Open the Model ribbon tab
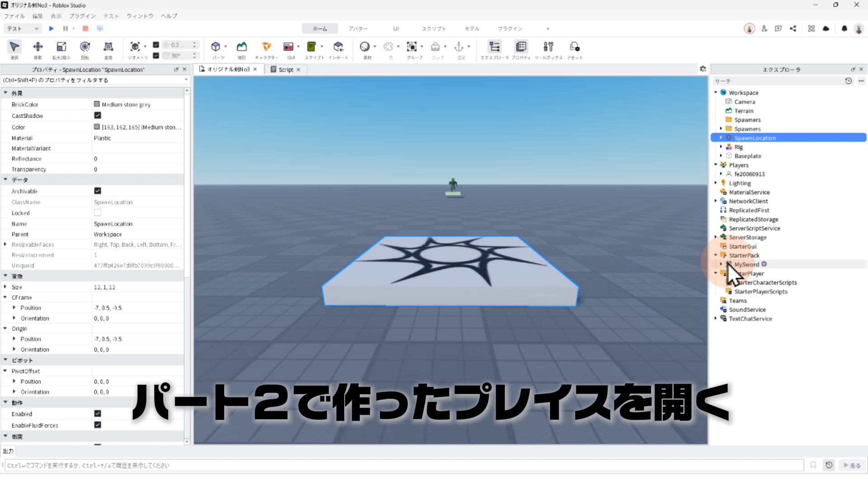This screenshot has width=868, height=488. point(472,28)
